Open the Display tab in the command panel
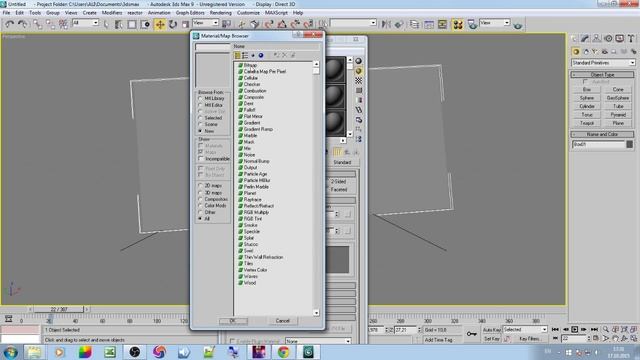Screen dimensions: 640x360 (x=620, y=38)
